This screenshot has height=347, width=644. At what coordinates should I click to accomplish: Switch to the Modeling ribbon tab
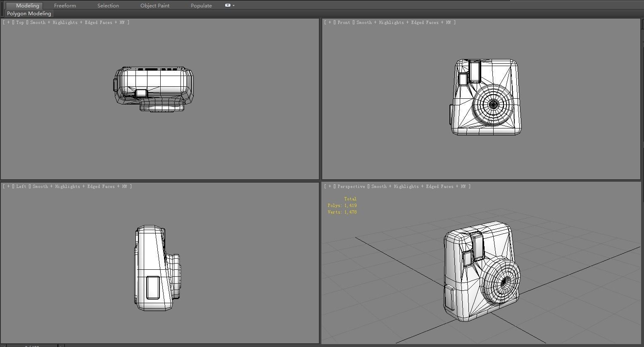pyautogui.click(x=27, y=6)
